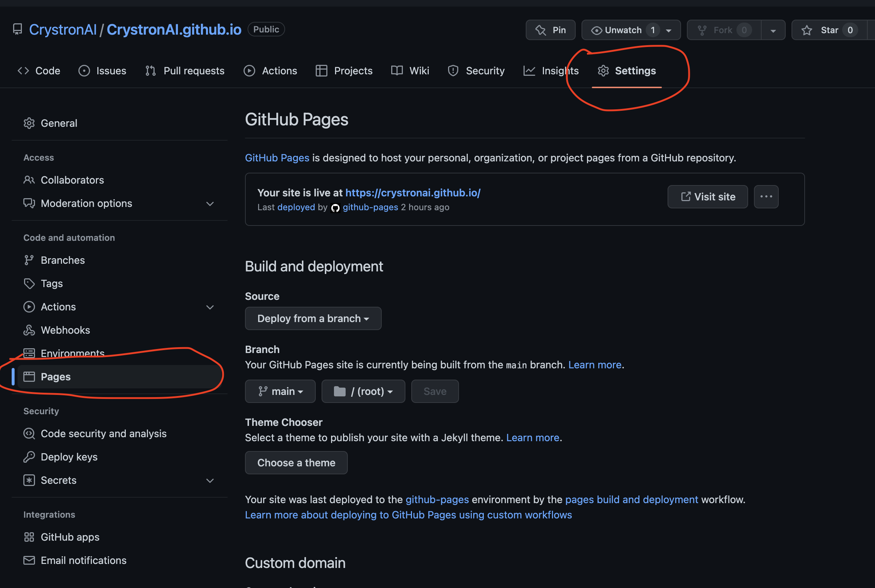Click the Secrets asterisk icon

coord(29,480)
